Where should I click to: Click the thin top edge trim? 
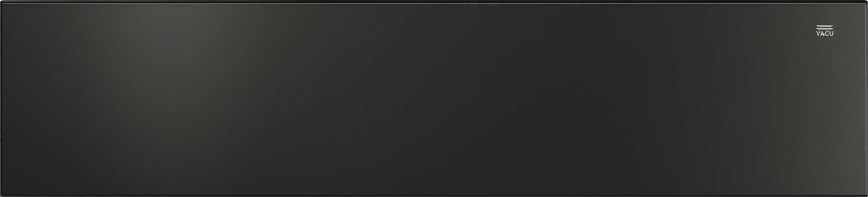[434, 2]
